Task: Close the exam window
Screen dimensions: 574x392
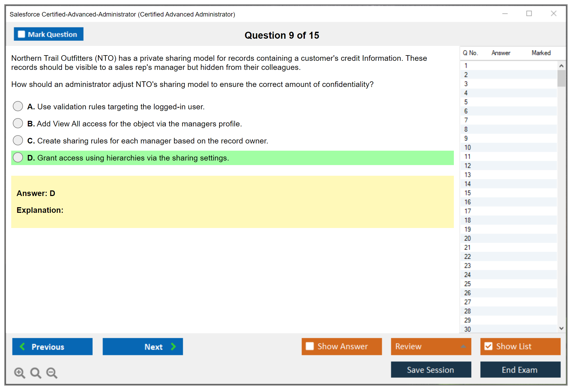Action: tap(553, 14)
